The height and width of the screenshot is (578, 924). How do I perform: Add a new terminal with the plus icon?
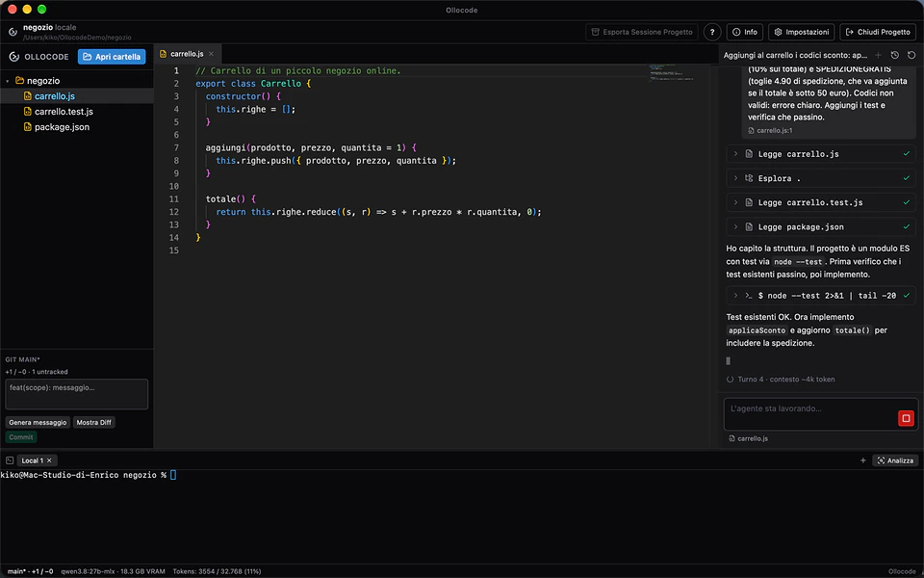point(862,460)
